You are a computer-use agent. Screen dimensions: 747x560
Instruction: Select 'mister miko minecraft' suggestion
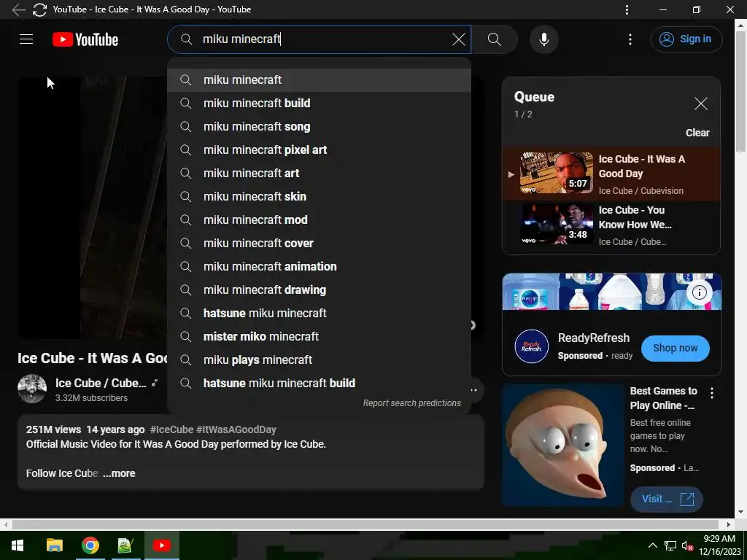click(x=320, y=337)
